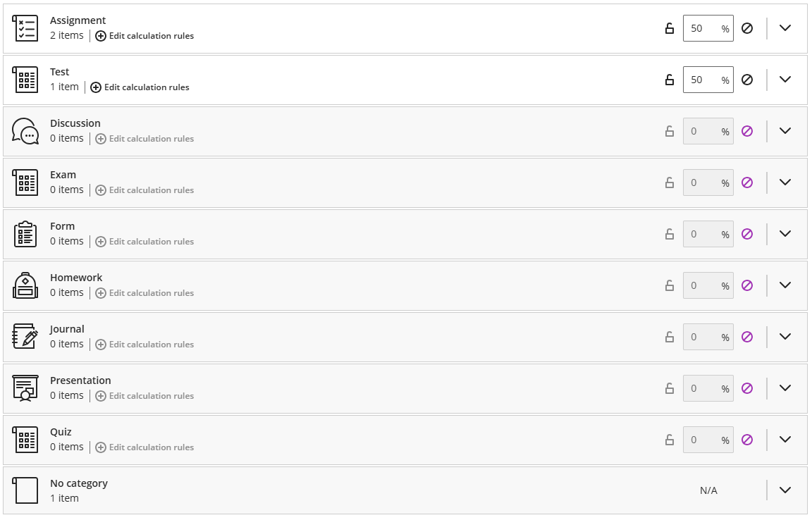
Task: Click the Homework weight percentage field
Action: coord(701,285)
